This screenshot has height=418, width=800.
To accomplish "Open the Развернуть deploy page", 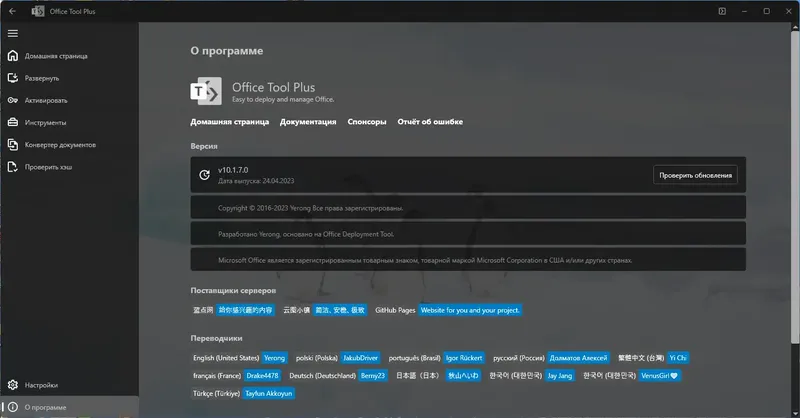I will coord(69,78).
